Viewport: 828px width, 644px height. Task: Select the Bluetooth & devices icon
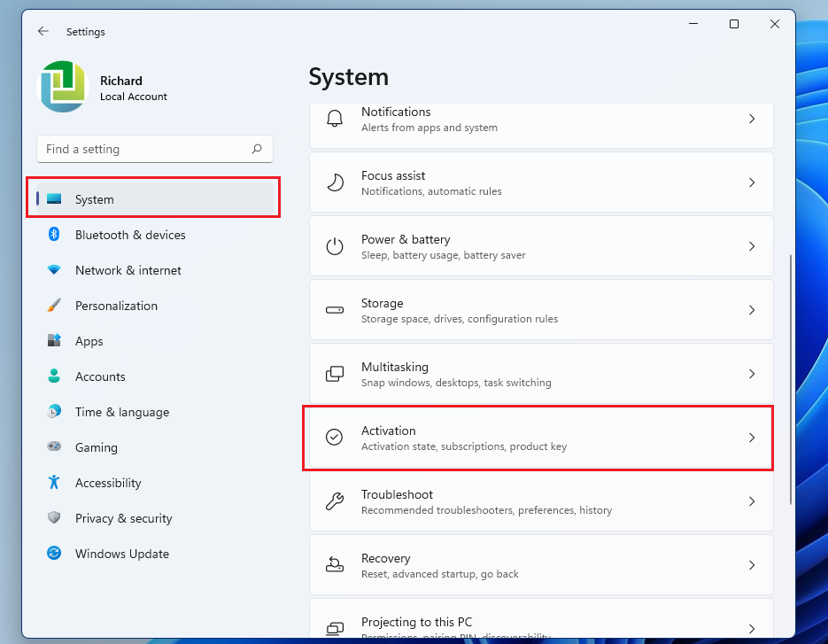click(53, 235)
